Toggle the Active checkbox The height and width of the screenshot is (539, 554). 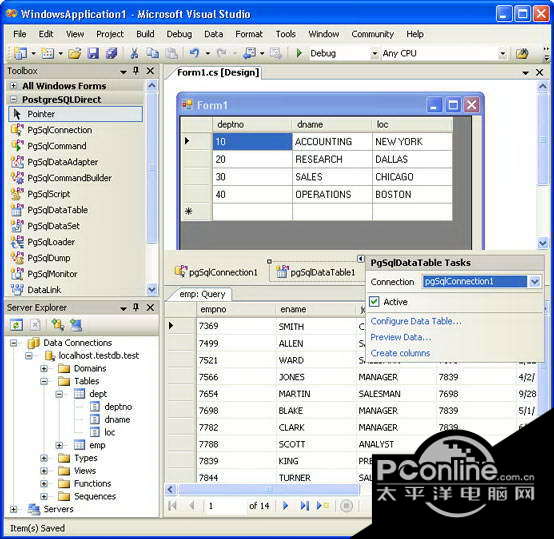click(374, 302)
